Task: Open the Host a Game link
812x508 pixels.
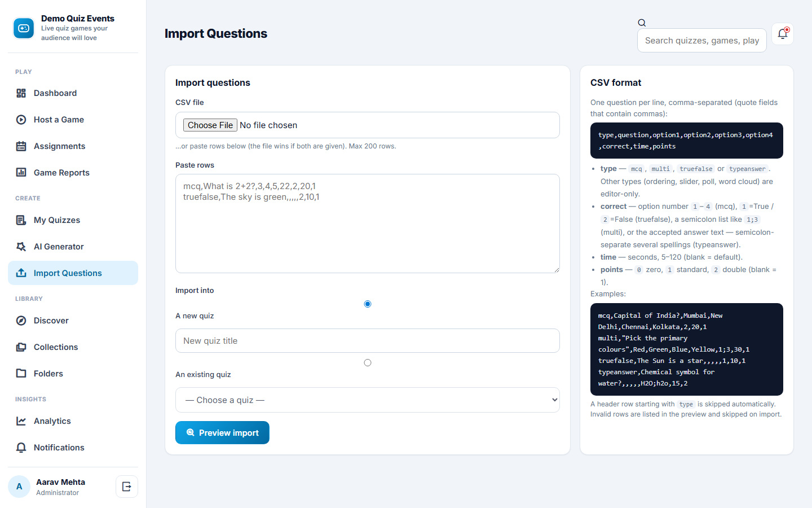Action: coord(73,120)
